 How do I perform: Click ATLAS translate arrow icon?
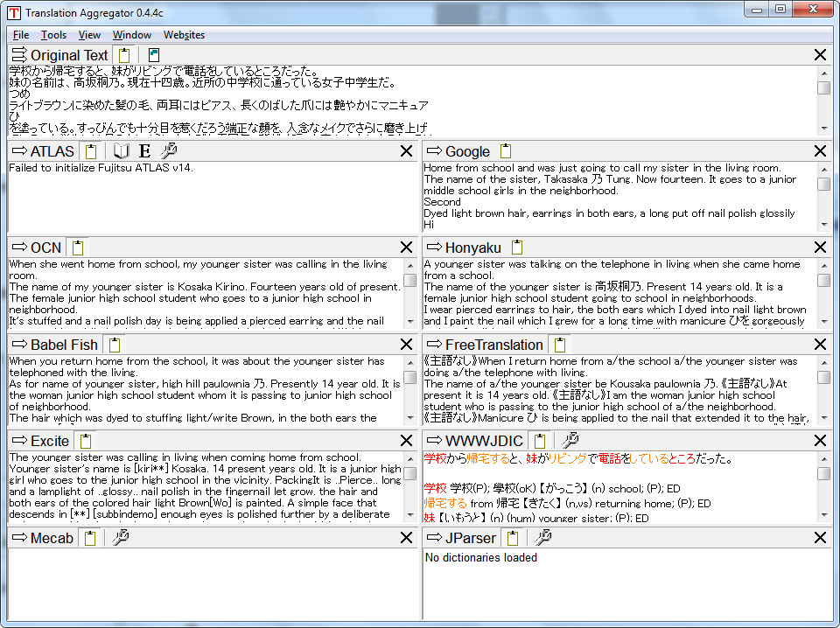[x=19, y=151]
